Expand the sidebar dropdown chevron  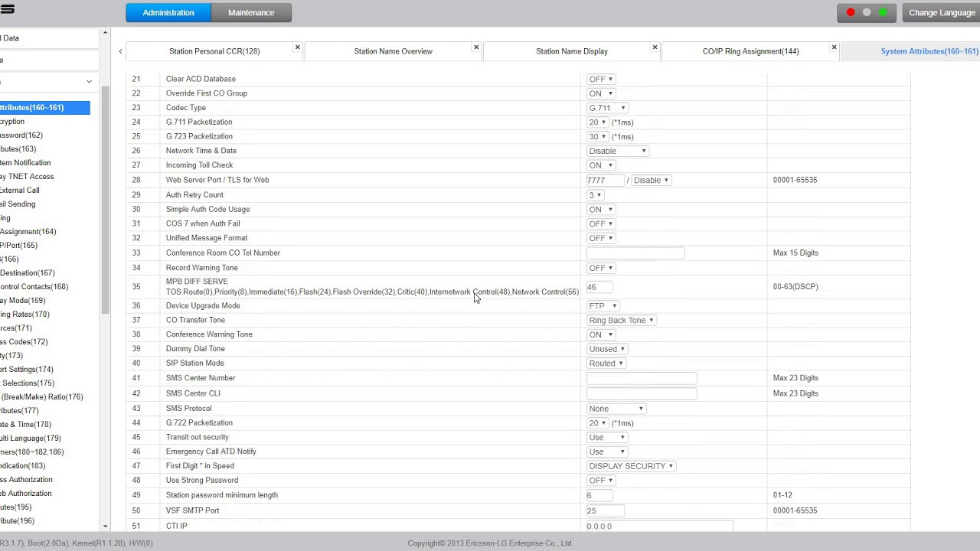pos(89,82)
